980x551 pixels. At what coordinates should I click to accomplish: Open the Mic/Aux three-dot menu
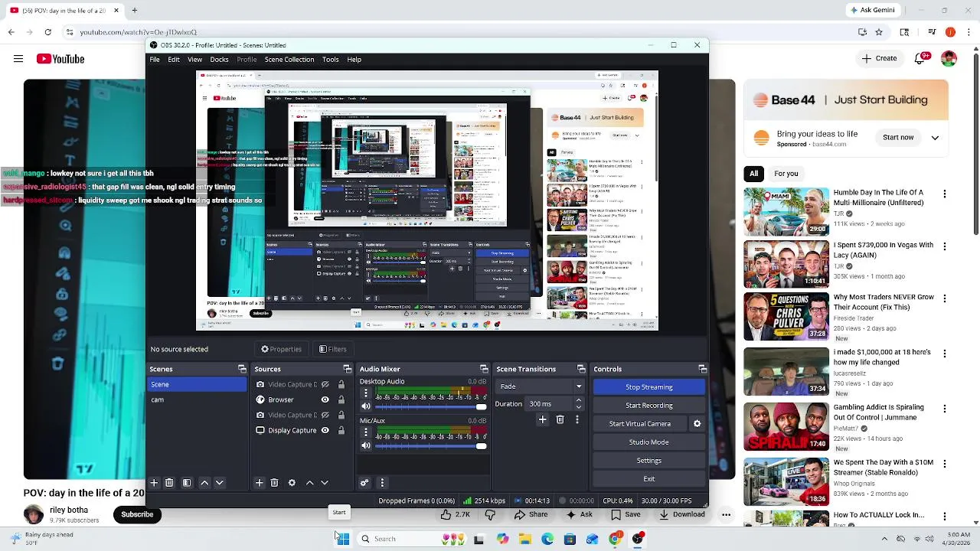[x=366, y=432]
